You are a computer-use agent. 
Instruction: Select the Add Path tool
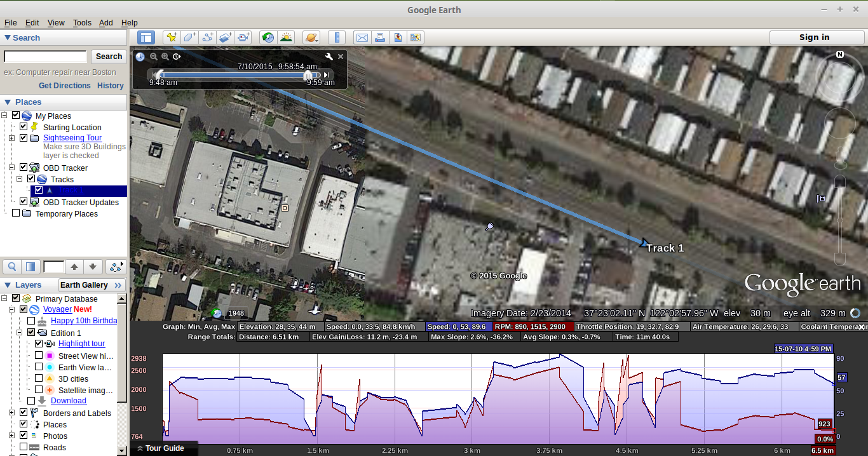click(x=208, y=37)
